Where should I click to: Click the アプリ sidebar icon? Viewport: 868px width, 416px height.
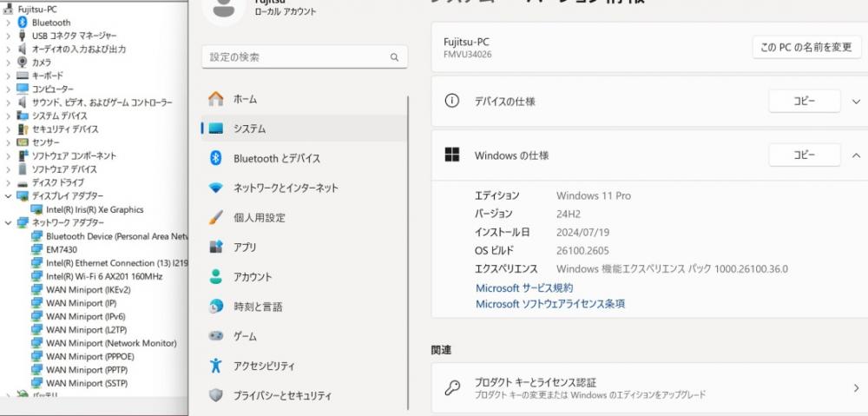pyautogui.click(x=216, y=247)
